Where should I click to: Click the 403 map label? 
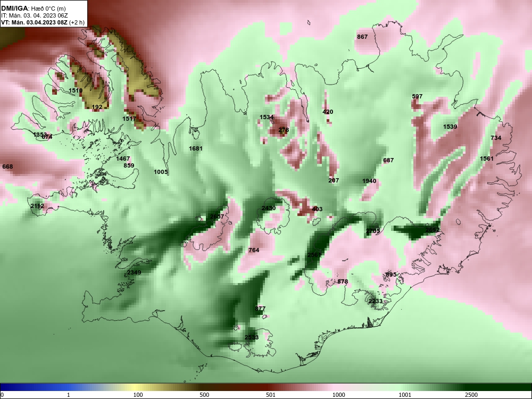pyautogui.click(x=317, y=209)
